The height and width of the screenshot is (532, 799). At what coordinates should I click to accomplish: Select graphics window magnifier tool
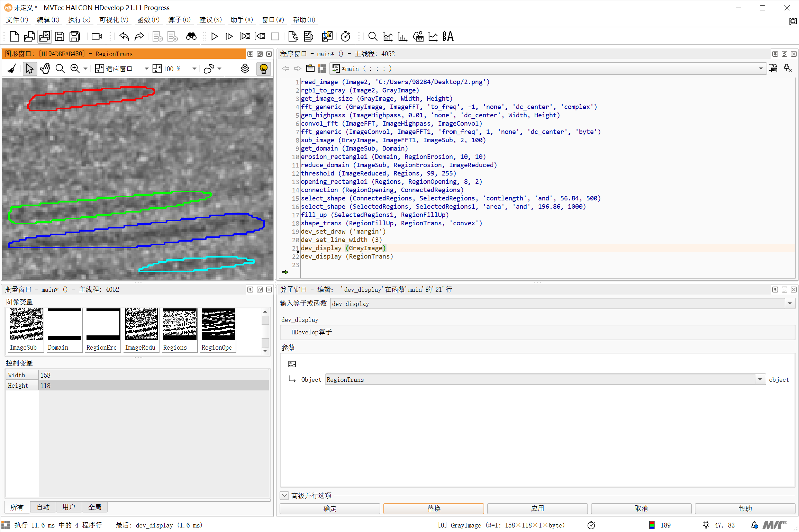click(x=60, y=69)
